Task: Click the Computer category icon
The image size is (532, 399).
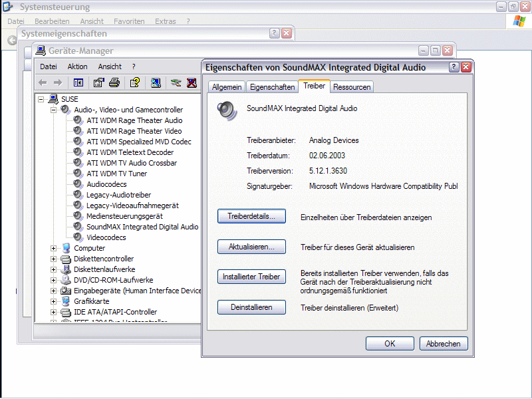Action: [x=66, y=248]
